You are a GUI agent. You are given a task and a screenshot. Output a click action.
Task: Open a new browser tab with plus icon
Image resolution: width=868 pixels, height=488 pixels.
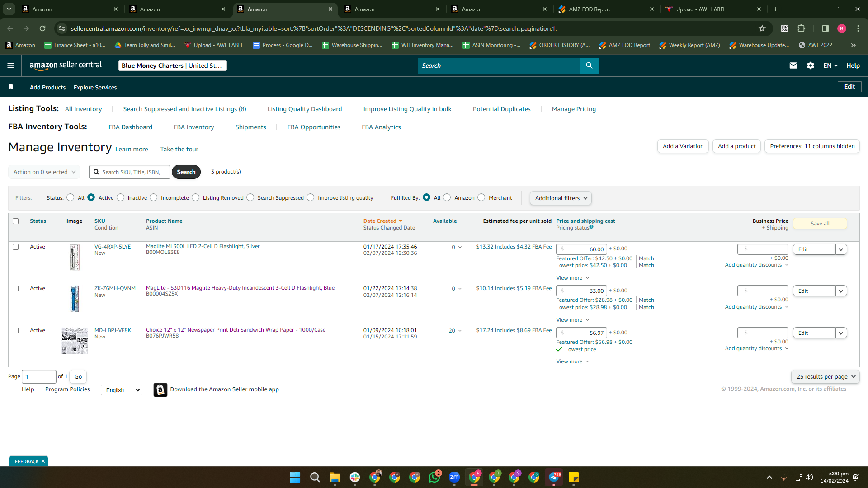click(775, 9)
